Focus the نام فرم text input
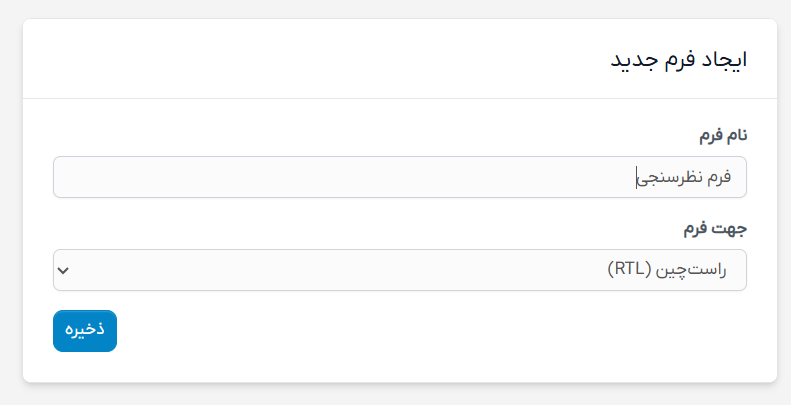 click(x=400, y=177)
